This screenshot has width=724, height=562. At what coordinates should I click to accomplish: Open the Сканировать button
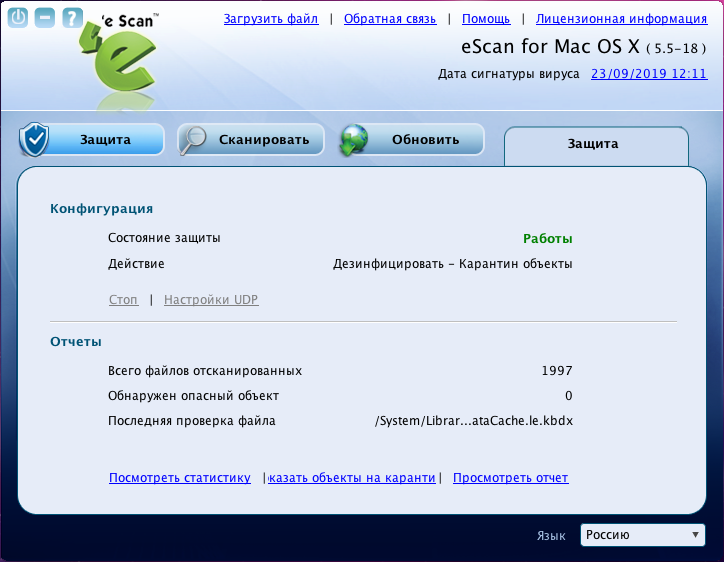[251, 139]
